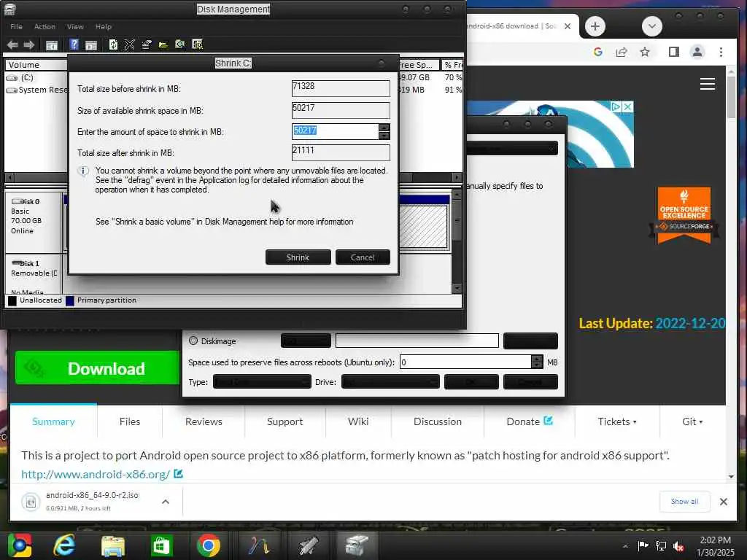
Task: Select the Diskimage radio button
Action: click(193, 341)
